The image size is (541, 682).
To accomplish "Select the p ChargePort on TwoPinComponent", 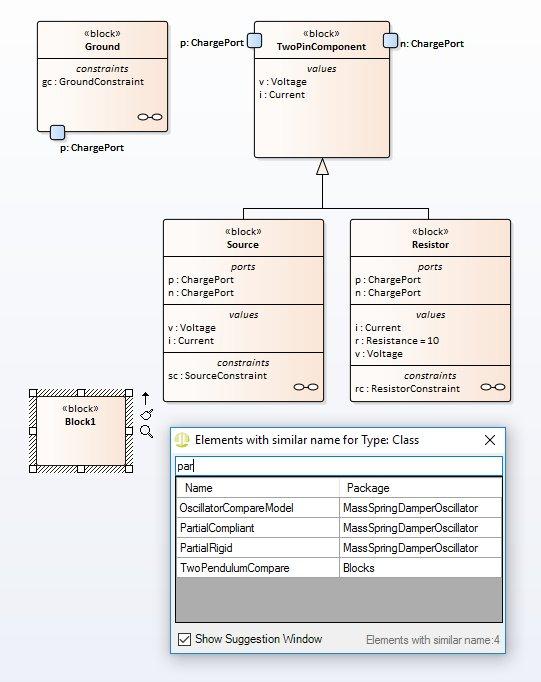I will (254, 41).
